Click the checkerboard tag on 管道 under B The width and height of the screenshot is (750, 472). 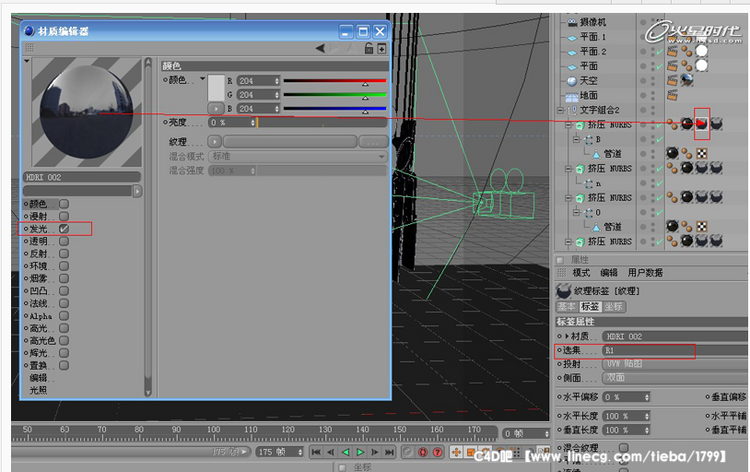[x=702, y=154]
